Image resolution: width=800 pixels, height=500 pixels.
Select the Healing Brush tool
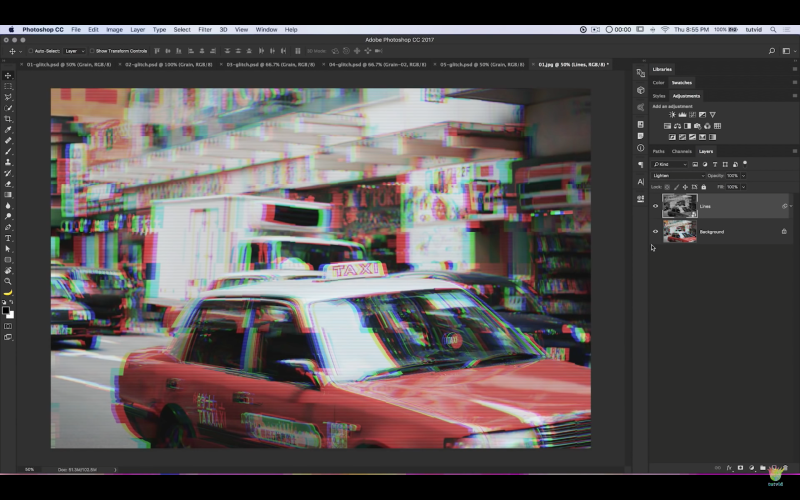click(x=8, y=141)
